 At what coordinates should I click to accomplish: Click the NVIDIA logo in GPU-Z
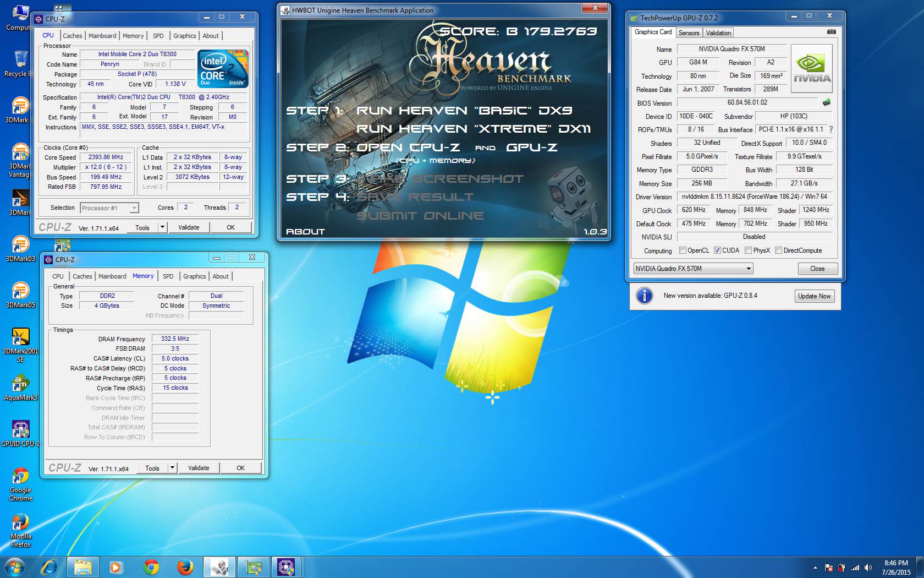click(x=812, y=68)
